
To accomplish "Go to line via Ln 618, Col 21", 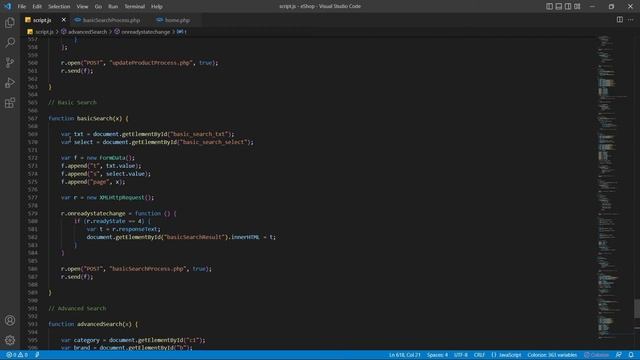I will [x=404, y=355].
